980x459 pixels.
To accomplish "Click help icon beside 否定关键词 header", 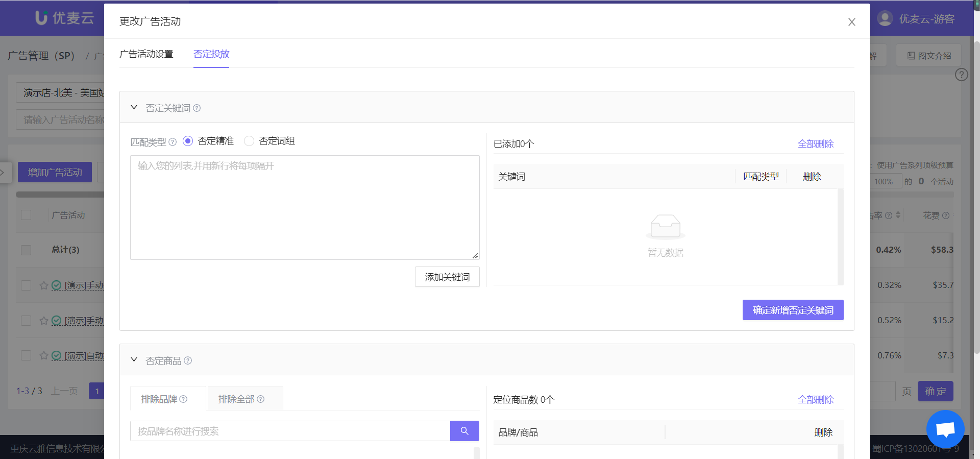I will tap(197, 108).
